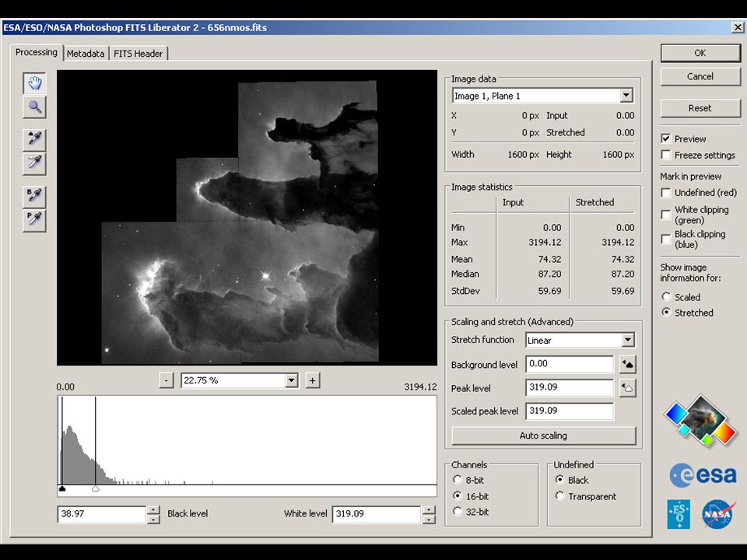Image resolution: width=747 pixels, height=560 pixels.
Task: Click the NASA logo
Action: point(717,514)
